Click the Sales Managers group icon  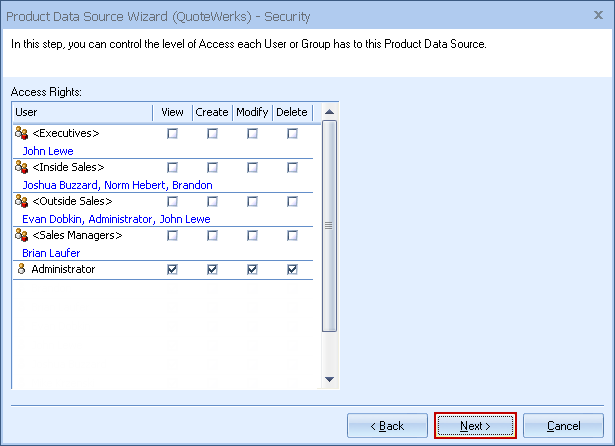point(22,235)
